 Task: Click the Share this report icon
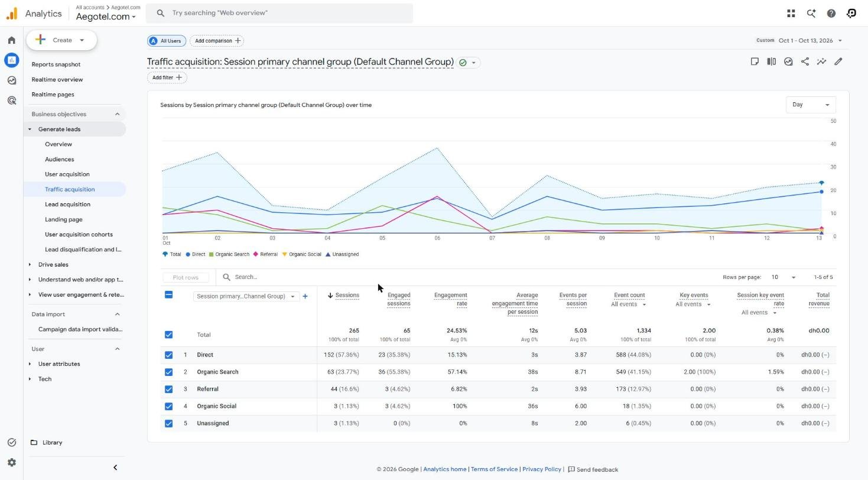805,61
